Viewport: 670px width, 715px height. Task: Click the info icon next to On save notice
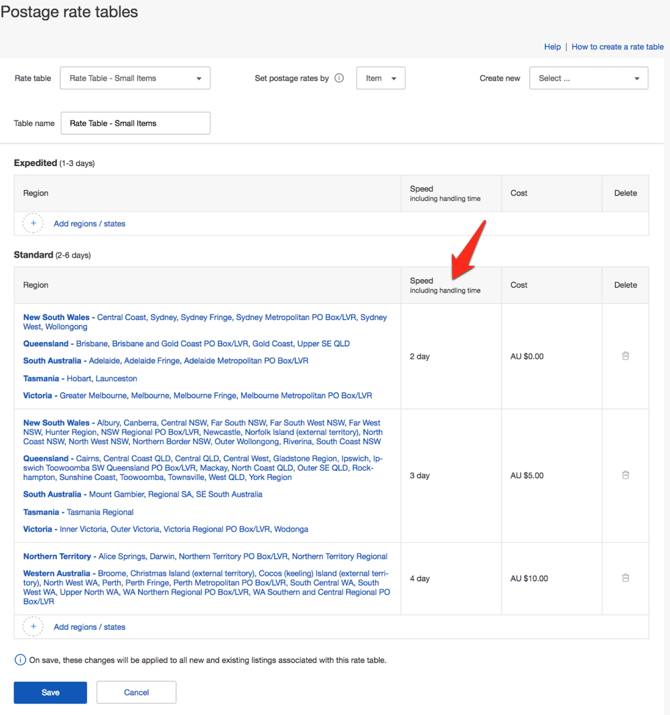(20, 660)
